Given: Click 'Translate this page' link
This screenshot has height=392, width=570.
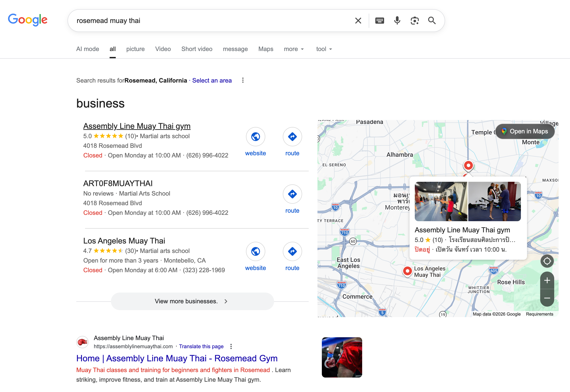Looking at the screenshot, I should pyautogui.click(x=201, y=346).
